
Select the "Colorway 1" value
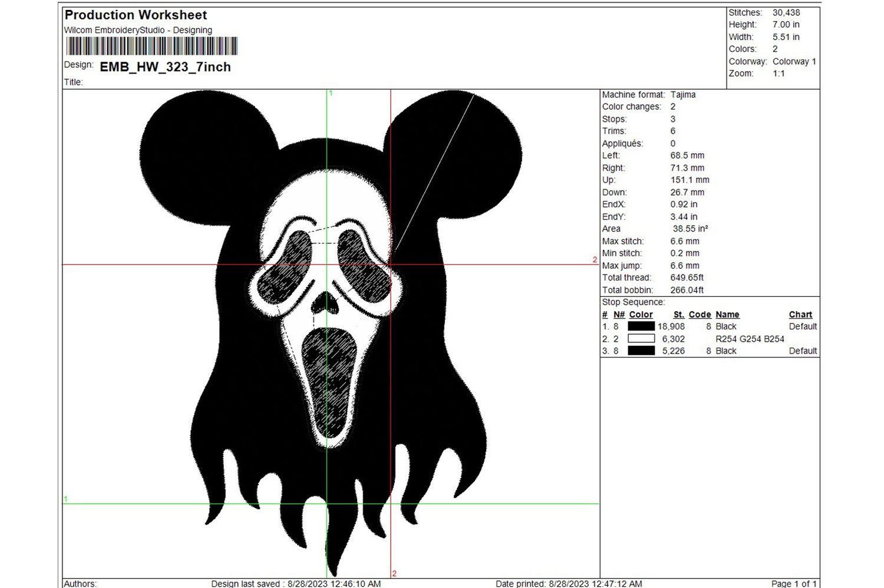pos(794,61)
